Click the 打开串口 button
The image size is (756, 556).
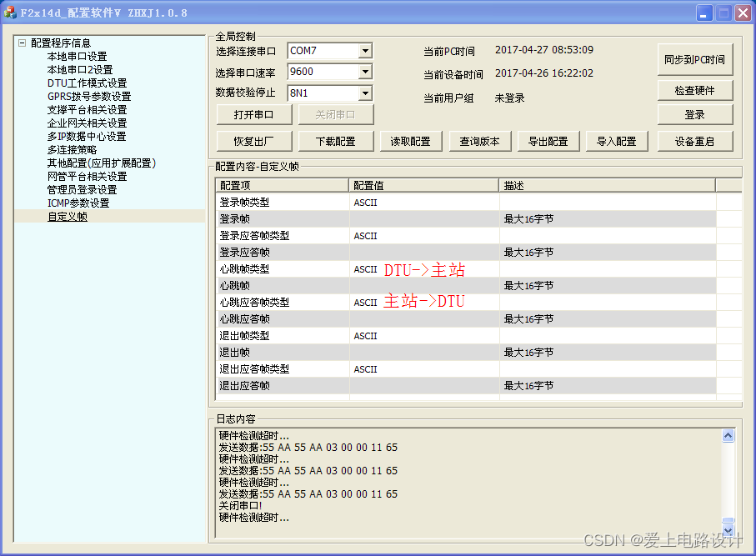[x=254, y=113]
